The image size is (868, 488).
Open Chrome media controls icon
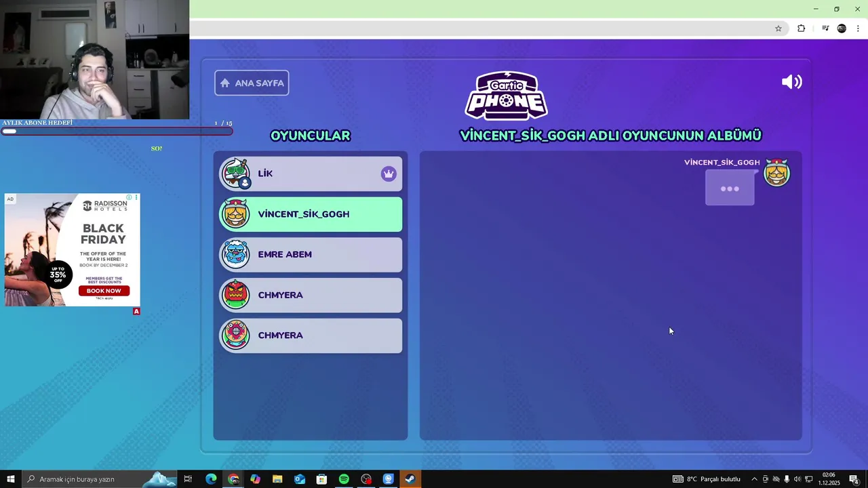point(825,28)
